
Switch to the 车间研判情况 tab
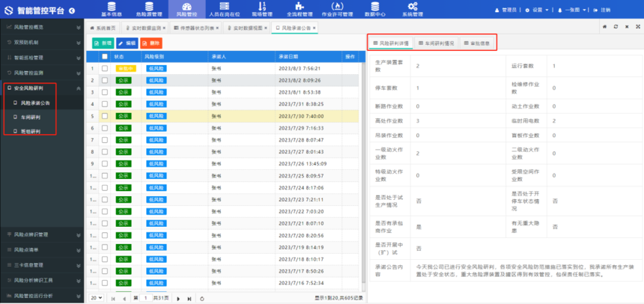(x=436, y=43)
